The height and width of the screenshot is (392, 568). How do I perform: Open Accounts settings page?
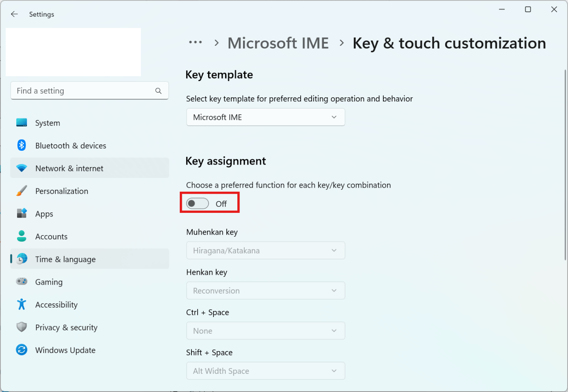tap(90, 236)
